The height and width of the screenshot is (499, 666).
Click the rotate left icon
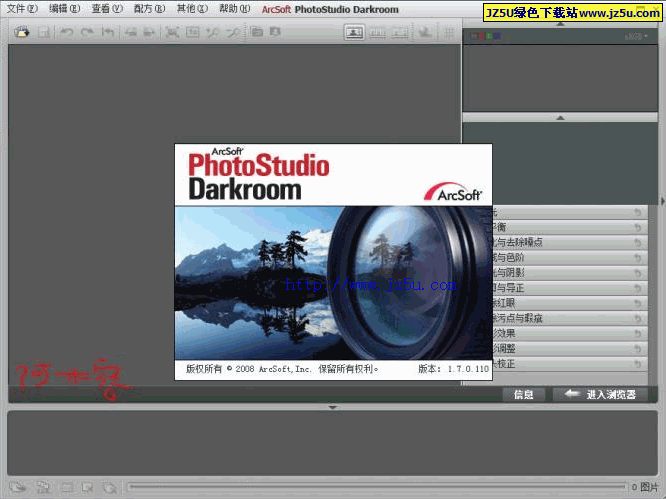pyautogui.click(x=131, y=32)
